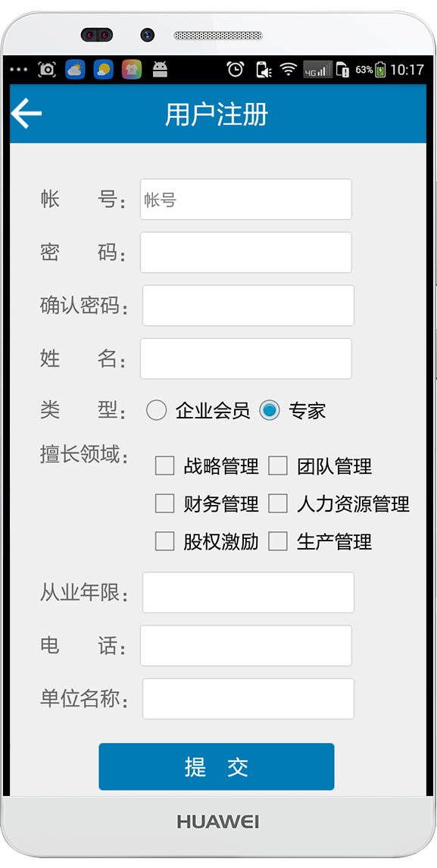Tap the Android robot notification icon

[x=160, y=70]
